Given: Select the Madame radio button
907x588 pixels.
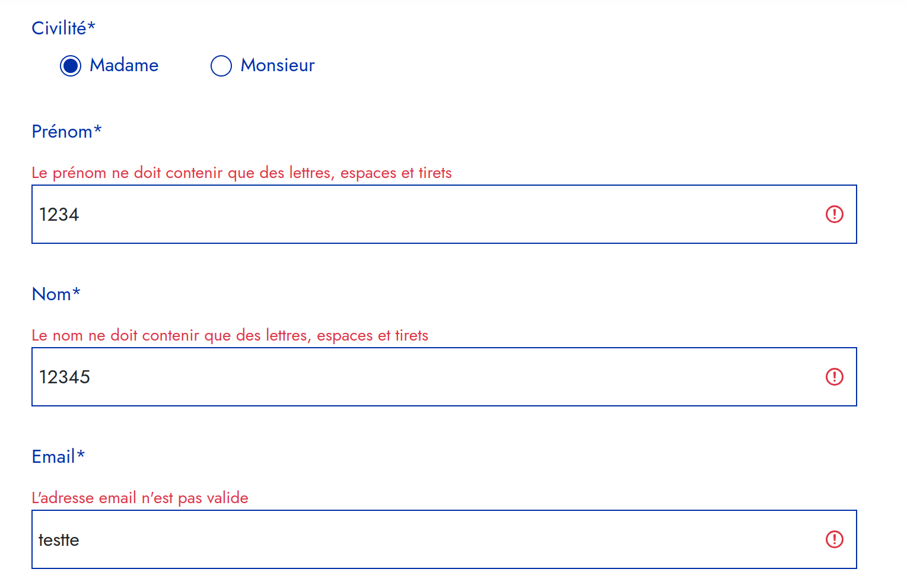Looking at the screenshot, I should tap(71, 66).
